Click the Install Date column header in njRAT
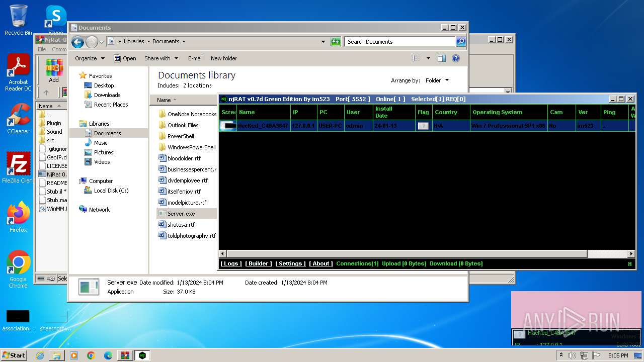Image resolution: width=644 pixels, height=362 pixels. (394, 112)
